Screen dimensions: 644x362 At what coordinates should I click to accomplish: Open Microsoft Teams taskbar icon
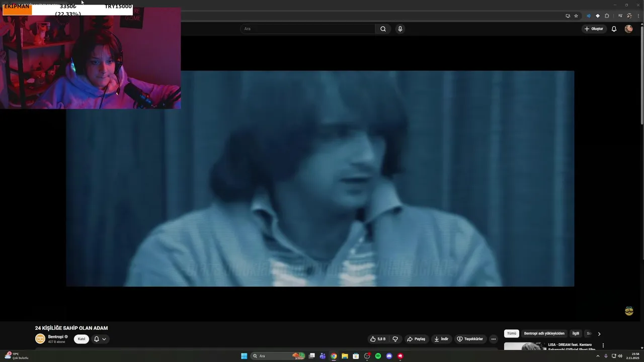(323, 356)
